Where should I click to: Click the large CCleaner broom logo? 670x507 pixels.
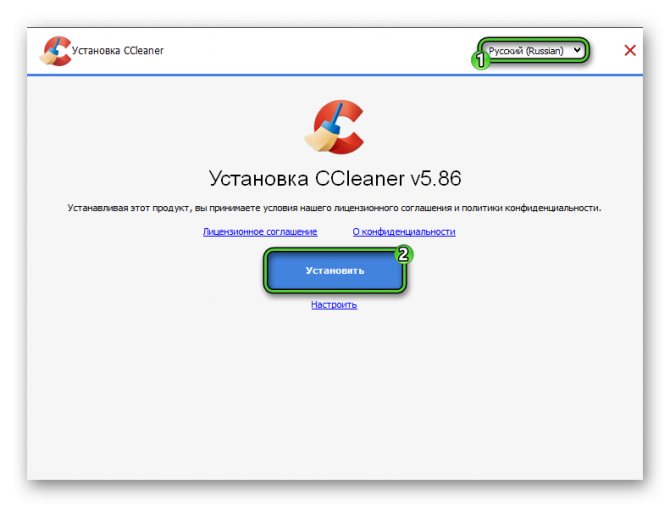pyautogui.click(x=335, y=127)
